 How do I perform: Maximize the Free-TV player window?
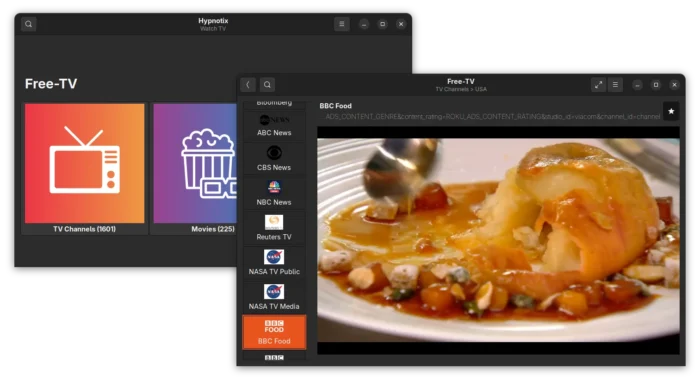tap(656, 84)
